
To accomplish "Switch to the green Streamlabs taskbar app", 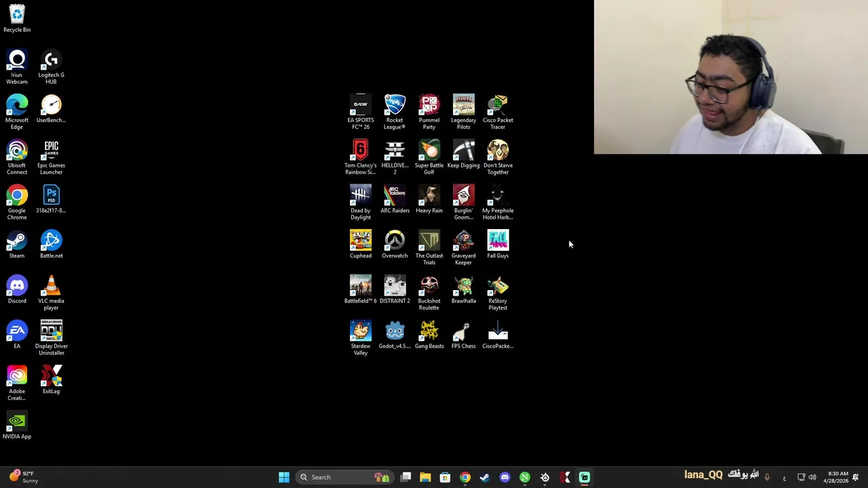I will click(585, 477).
